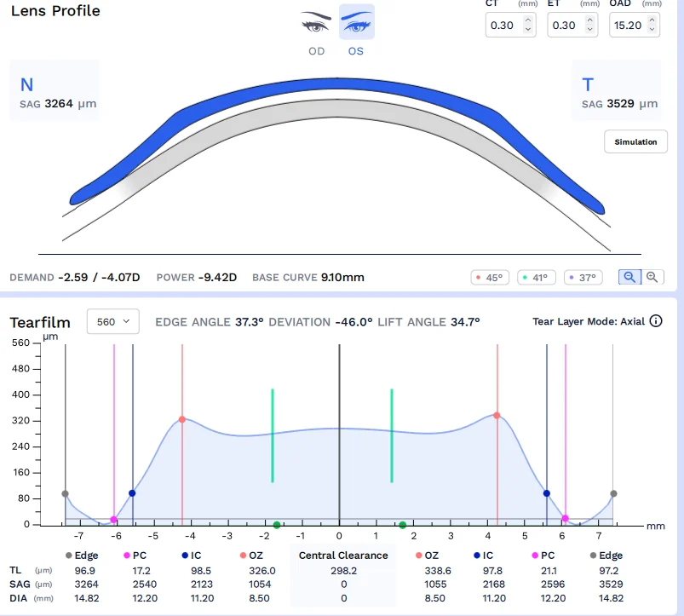Open the 560 tearfilm scale dropdown
This screenshot has width=684, height=616.
click(x=113, y=321)
